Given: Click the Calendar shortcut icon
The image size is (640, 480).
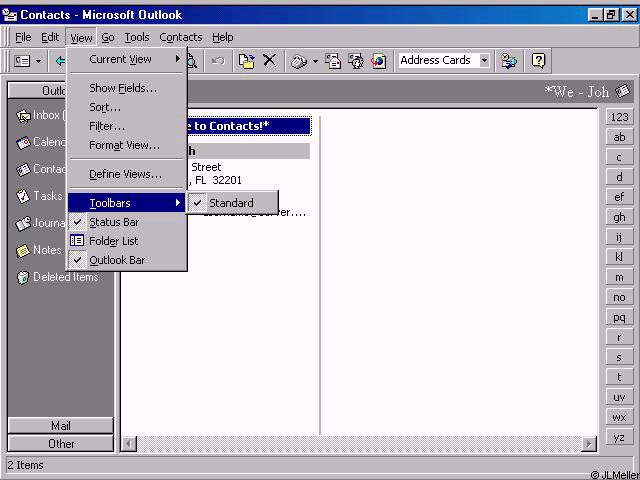Looking at the screenshot, I should coord(23,143).
